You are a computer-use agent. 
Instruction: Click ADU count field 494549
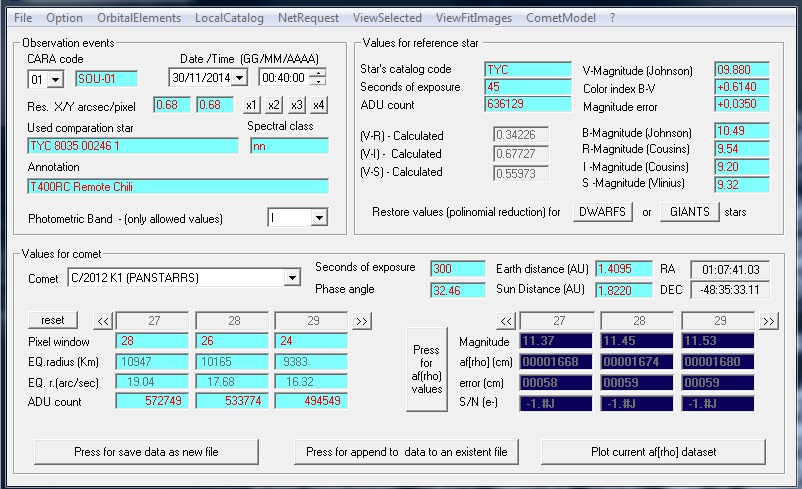point(311,401)
